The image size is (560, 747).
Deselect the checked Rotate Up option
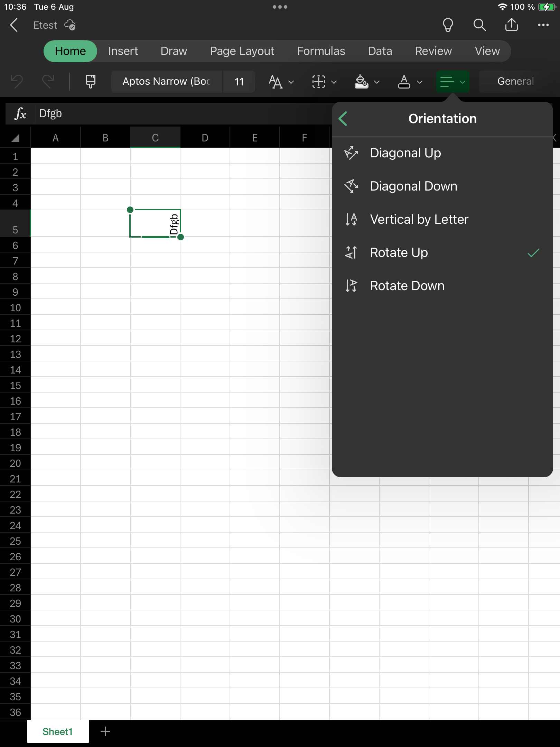click(x=442, y=252)
